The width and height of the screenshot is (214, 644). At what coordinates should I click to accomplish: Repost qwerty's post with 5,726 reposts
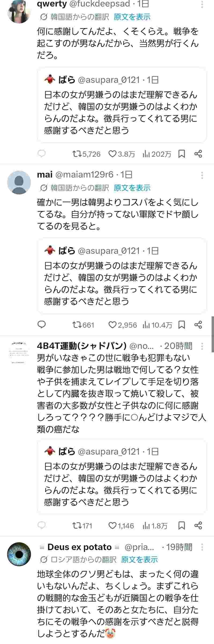(x=87, y=154)
